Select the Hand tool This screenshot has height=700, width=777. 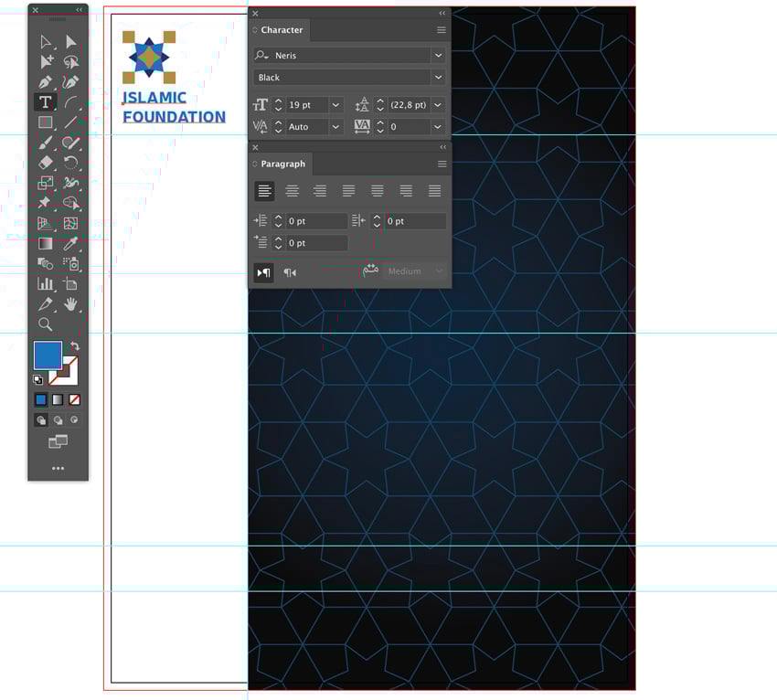coord(71,304)
